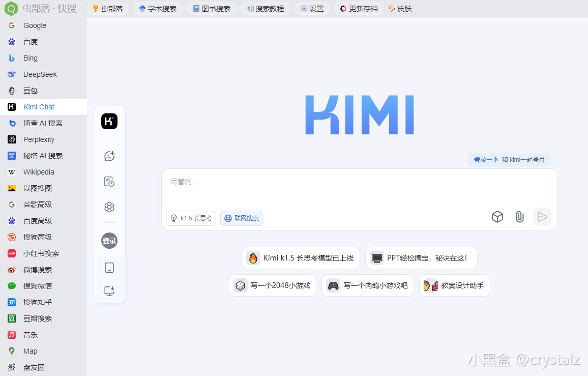Click 教案设计助手 suggestion

click(x=455, y=285)
